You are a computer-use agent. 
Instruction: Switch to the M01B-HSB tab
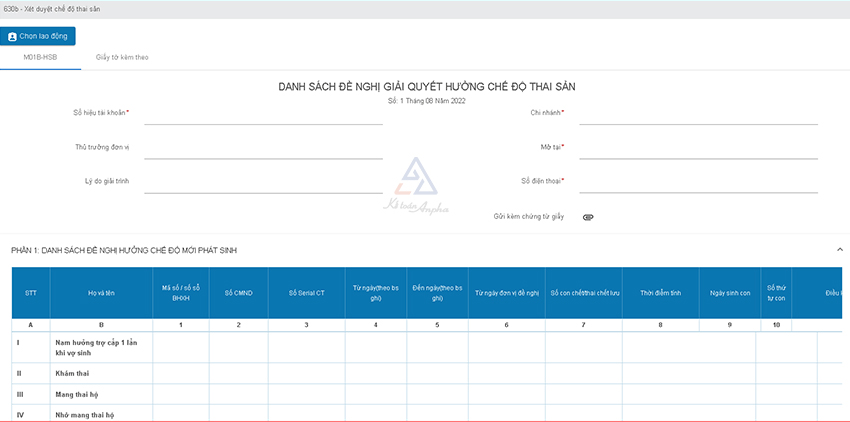[x=40, y=57]
